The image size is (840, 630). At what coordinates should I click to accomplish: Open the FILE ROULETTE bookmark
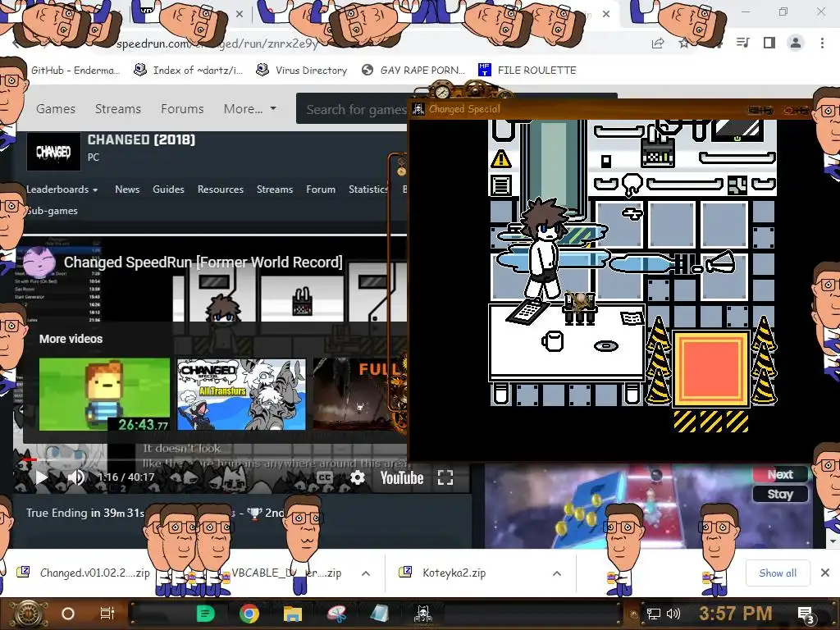pos(527,71)
